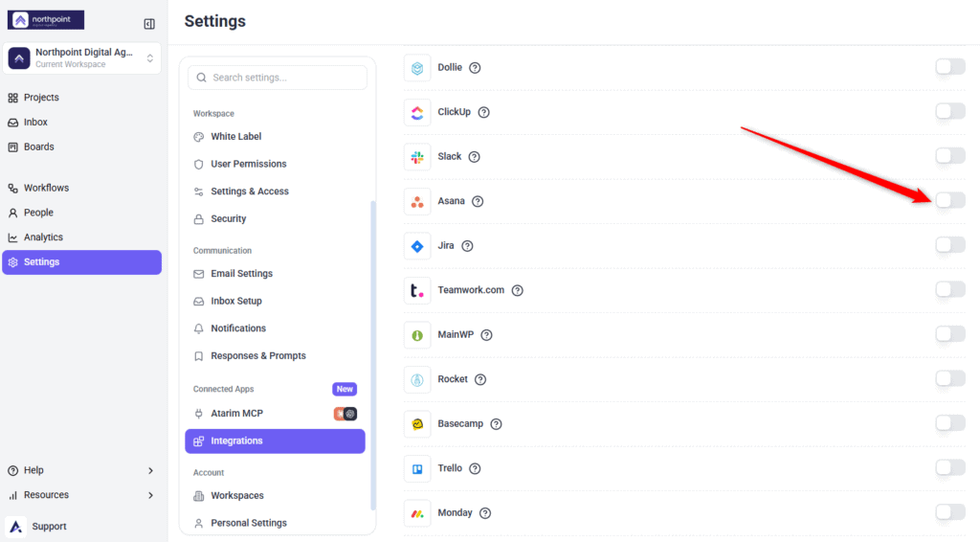Click the ClickUp logo icon

(417, 113)
